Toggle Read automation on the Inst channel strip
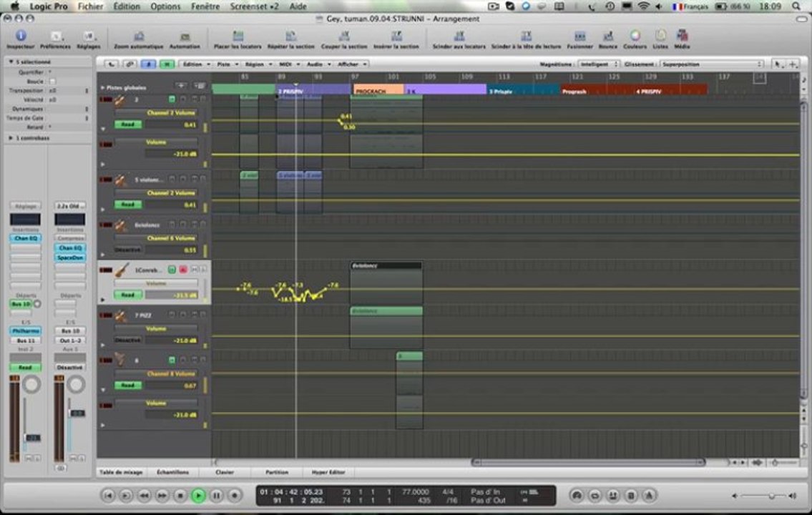The height and width of the screenshot is (515, 812). 25,368
